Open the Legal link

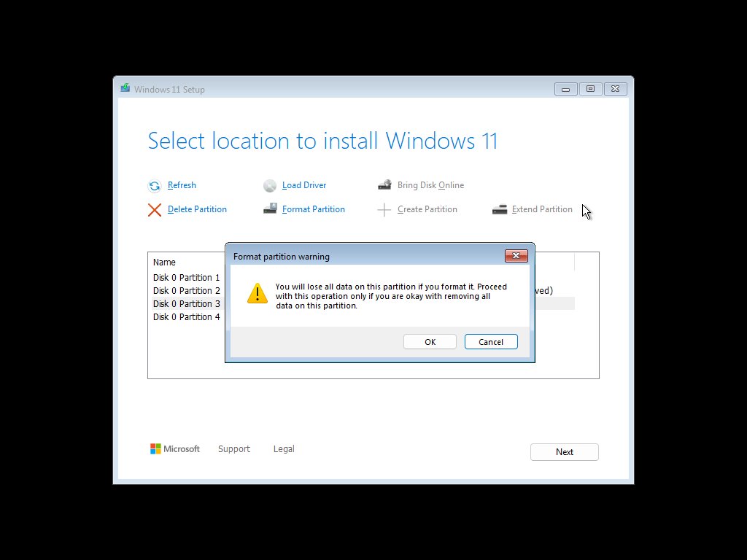pyautogui.click(x=284, y=449)
